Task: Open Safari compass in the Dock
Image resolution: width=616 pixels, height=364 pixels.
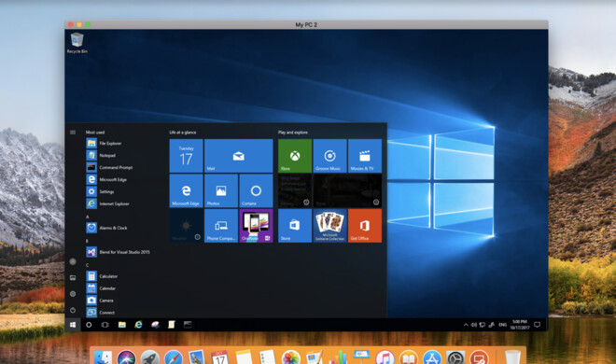Action: (174, 358)
